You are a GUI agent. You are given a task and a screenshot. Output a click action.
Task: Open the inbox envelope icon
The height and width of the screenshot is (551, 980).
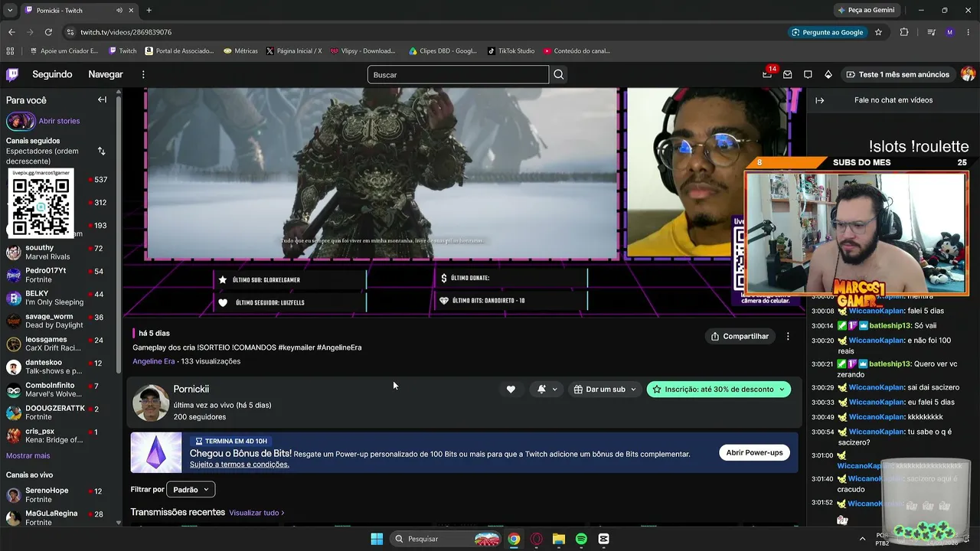click(787, 74)
